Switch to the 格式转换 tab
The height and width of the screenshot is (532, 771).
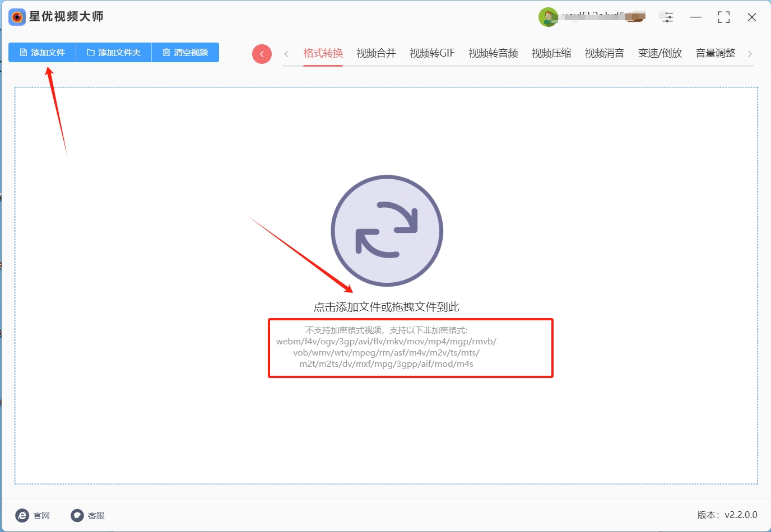click(x=323, y=53)
